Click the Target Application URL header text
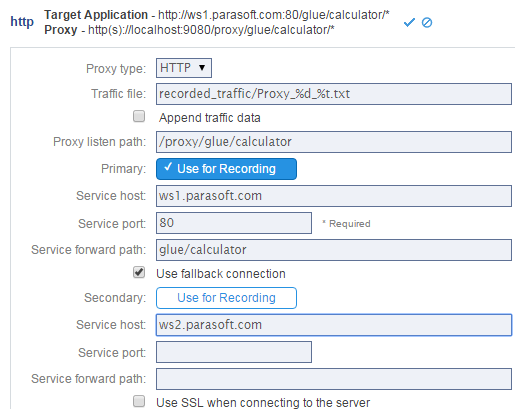 point(273,15)
